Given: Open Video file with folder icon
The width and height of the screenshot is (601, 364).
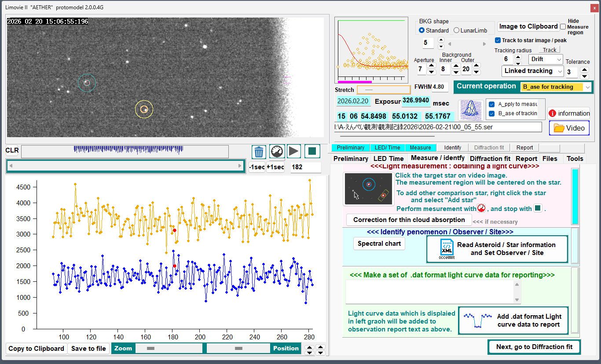Looking at the screenshot, I should click(x=569, y=128).
